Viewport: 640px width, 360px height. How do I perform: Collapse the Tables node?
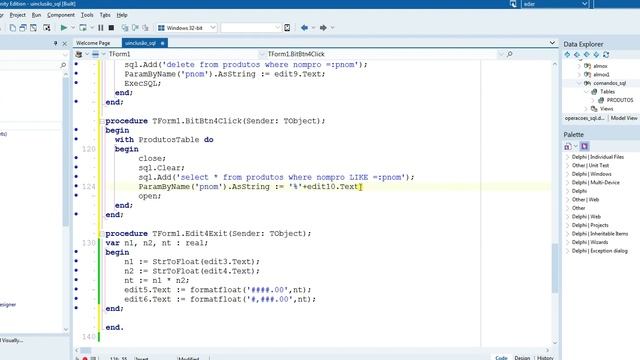[586, 91]
